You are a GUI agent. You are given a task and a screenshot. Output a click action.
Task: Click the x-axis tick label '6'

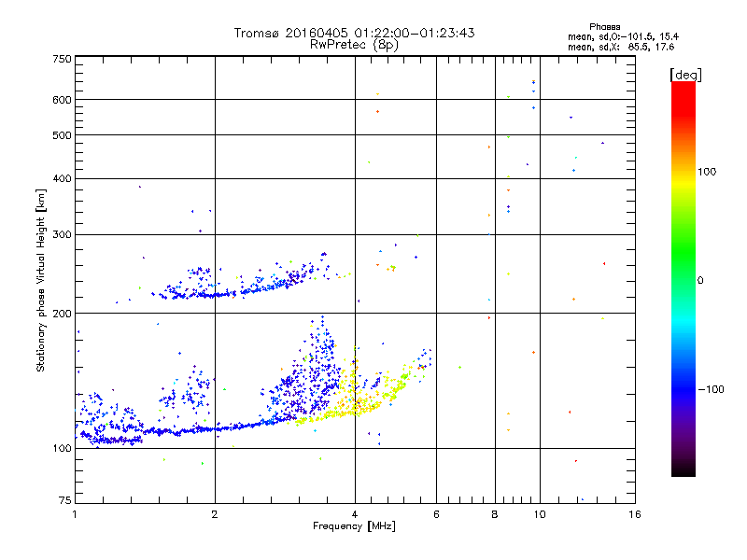[436, 514]
